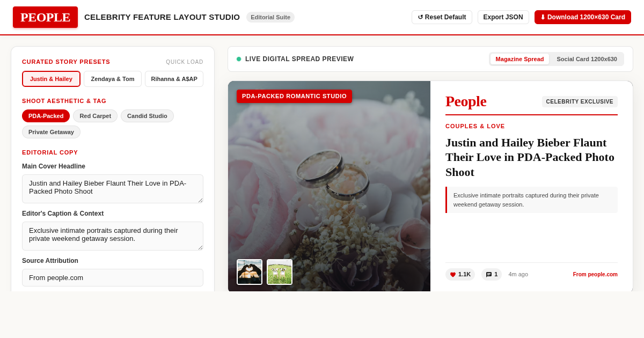Select the Red Carpet aesthetic tag
Image resolution: width=644 pixels, height=338 pixels.
(95, 116)
